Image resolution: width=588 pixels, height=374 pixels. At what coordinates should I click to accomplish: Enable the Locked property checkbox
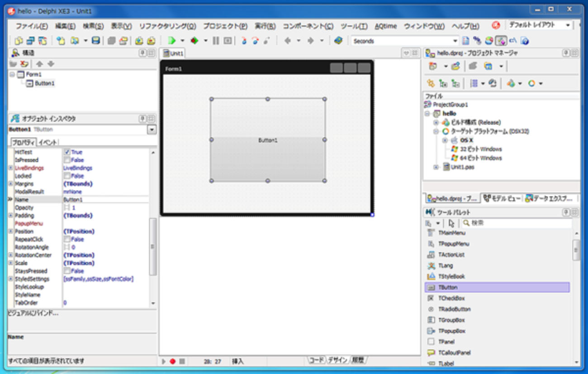tap(67, 176)
